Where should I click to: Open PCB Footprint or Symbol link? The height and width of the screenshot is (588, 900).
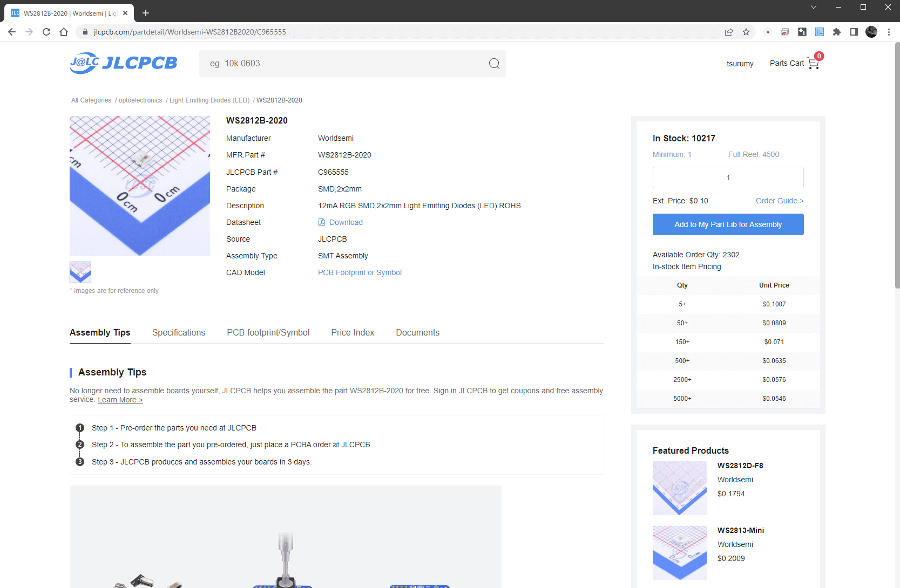(360, 272)
